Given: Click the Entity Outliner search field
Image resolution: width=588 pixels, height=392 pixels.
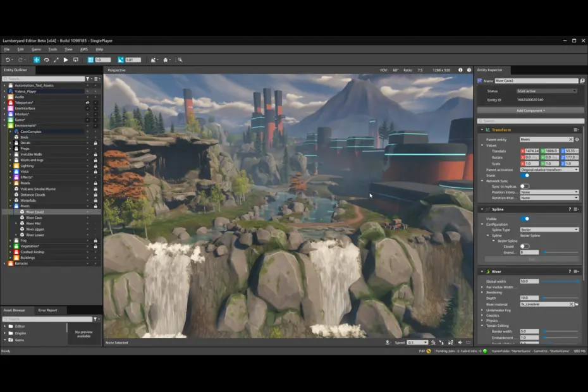Looking at the screenshot, I should [x=44, y=79].
